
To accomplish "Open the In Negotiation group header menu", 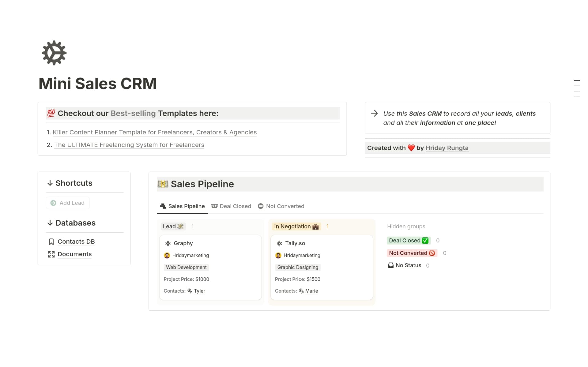I will 296,227.
